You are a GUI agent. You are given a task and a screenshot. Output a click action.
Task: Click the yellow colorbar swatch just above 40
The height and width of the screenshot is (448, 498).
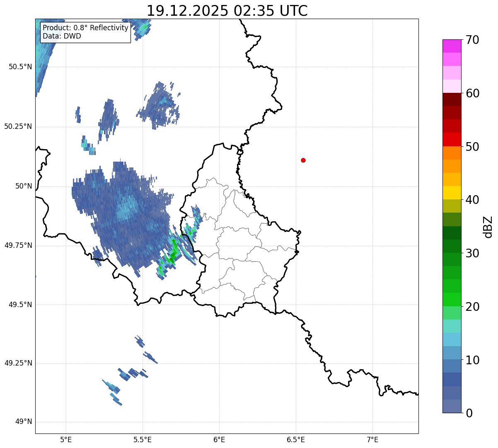(x=452, y=193)
